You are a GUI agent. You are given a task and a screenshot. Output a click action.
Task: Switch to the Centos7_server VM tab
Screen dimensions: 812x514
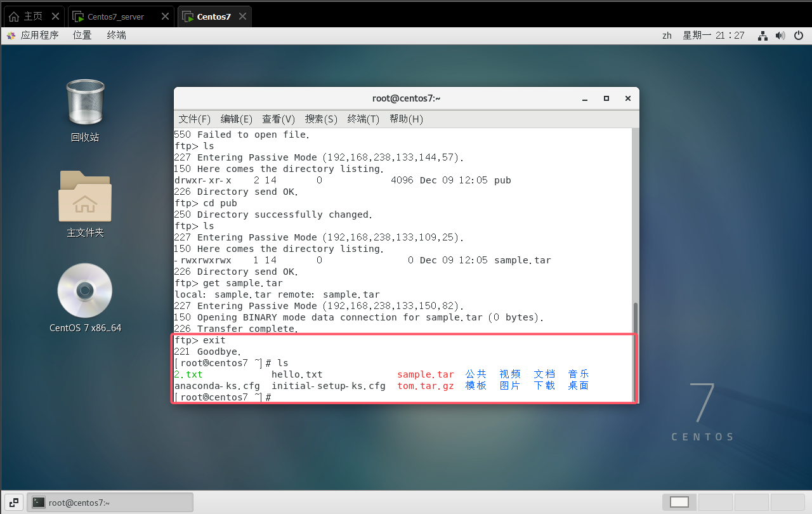(115, 16)
